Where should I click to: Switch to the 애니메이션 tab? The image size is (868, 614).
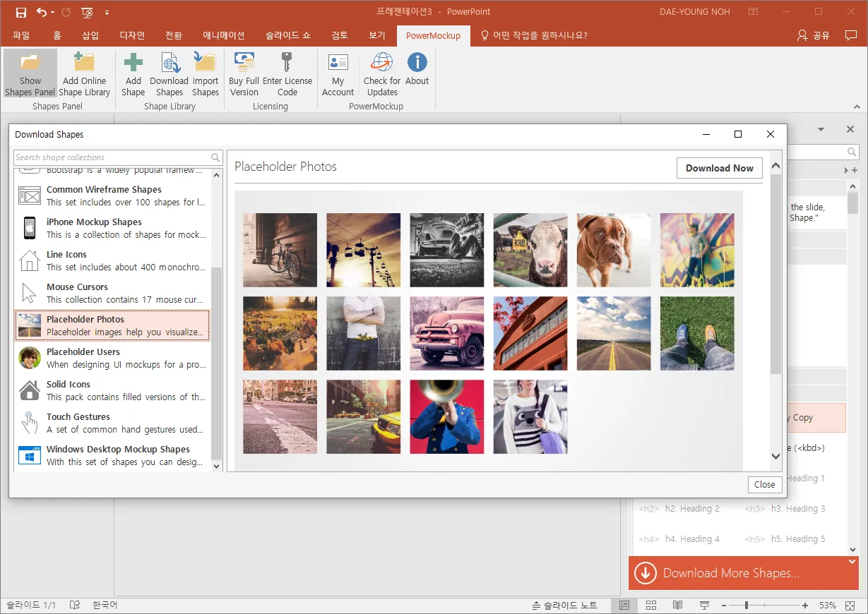(223, 35)
